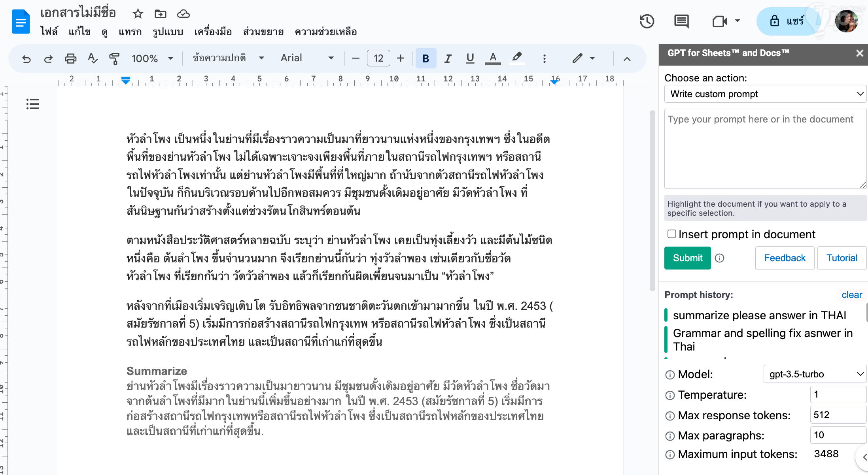
Task: Open the text color picker
Action: click(x=493, y=58)
